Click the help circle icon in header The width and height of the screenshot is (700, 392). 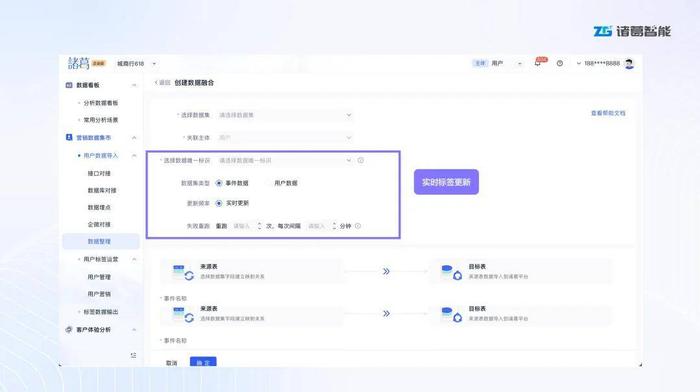(x=560, y=63)
